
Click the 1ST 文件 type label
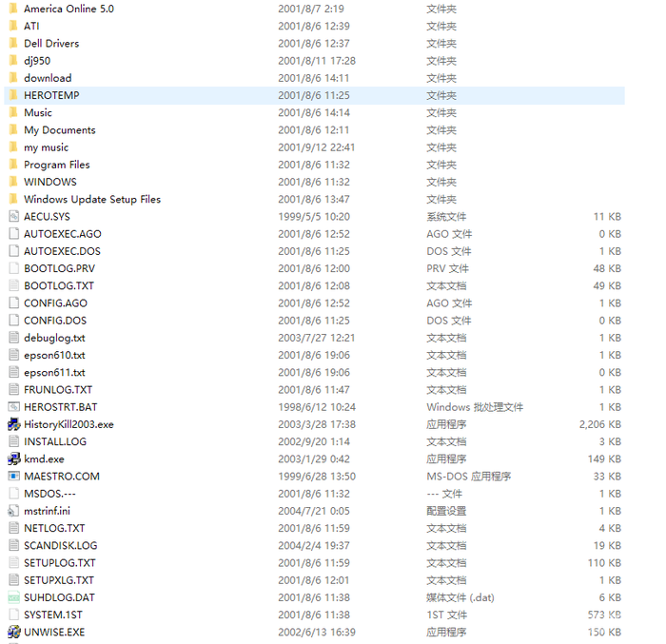[447, 615]
